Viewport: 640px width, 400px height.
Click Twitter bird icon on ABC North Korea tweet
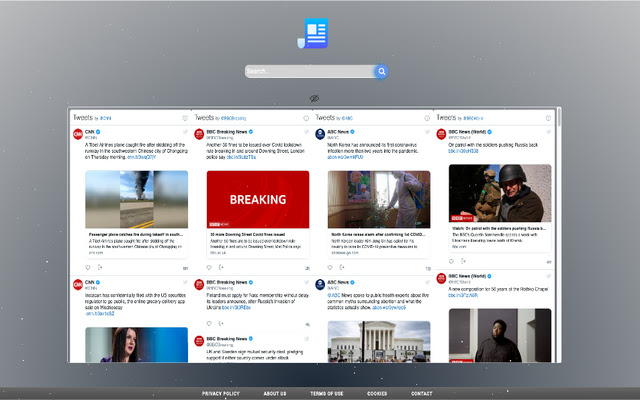pos(427,132)
